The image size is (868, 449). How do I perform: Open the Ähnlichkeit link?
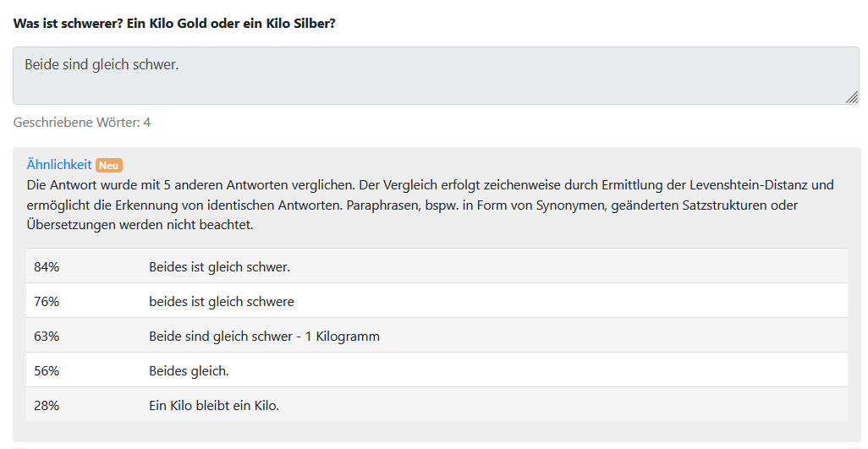[59, 165]
